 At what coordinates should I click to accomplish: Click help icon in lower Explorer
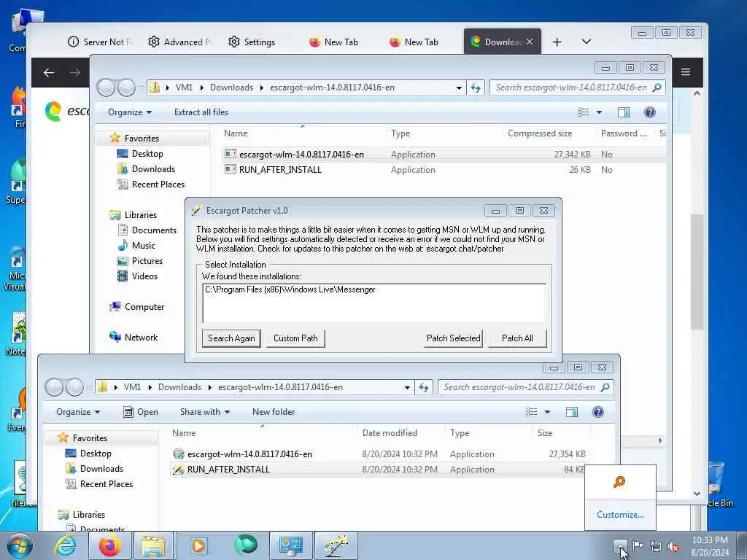[x=598, y=412]
